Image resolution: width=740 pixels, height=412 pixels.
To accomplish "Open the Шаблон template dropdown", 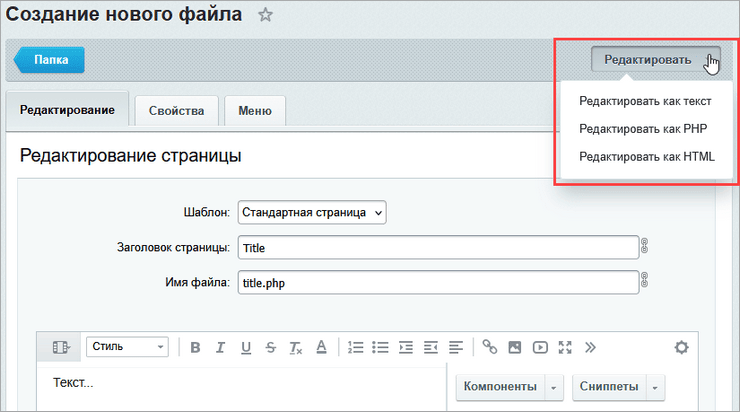I will click(x=312, y=212).
